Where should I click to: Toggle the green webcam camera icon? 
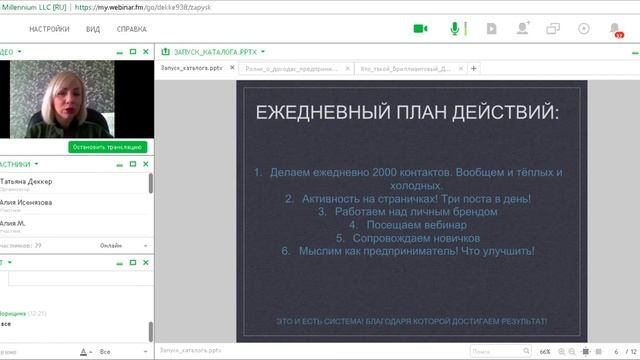pos(420,29)
